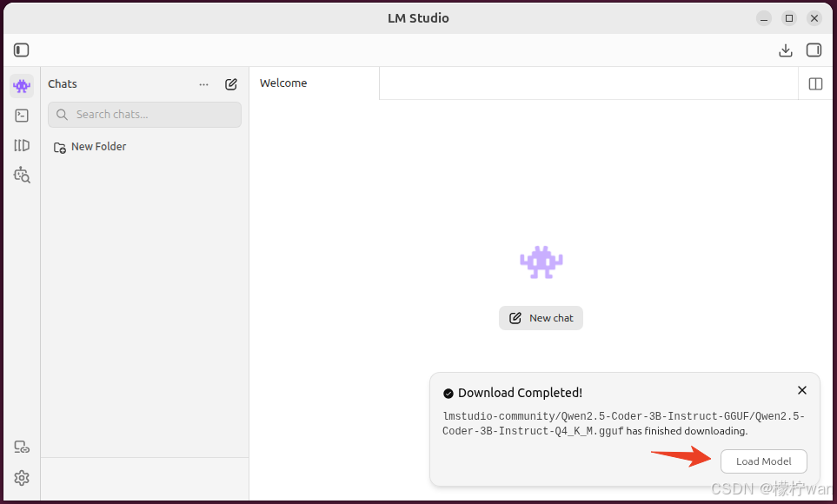Open the Downloads icon in top bar
The height and width of the screenshot is (504, 837).
tap(785, 50)
